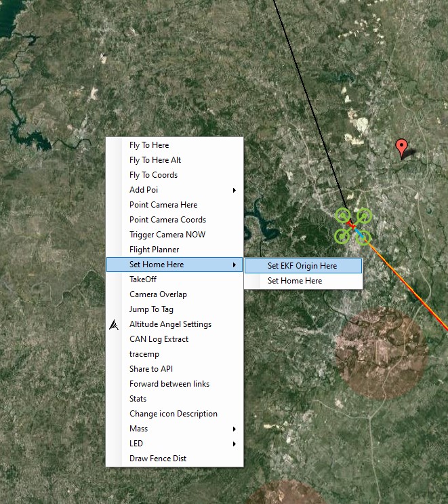448x504 pixels.
Task: Select Change icon Description
Action: click(x=174, y=414)
